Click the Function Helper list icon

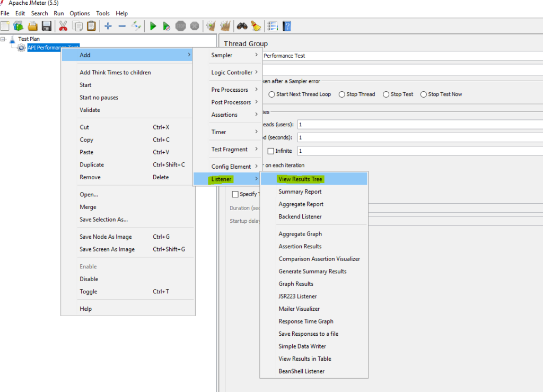coord(273,26)
